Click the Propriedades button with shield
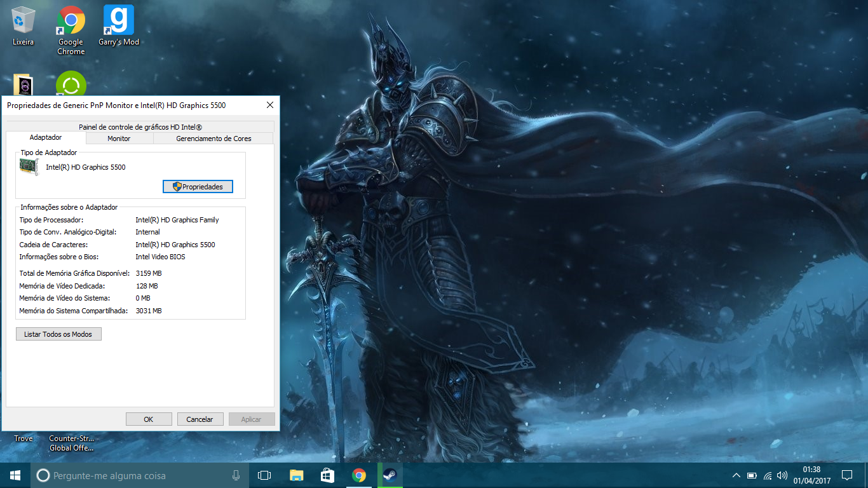This screenshot has height=488, width=868. (198, 187)
